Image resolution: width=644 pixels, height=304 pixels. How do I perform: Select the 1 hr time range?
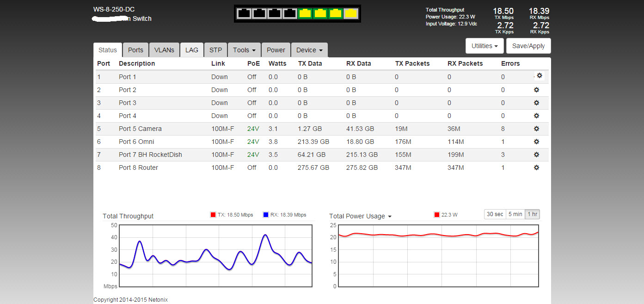click(533, 214)
